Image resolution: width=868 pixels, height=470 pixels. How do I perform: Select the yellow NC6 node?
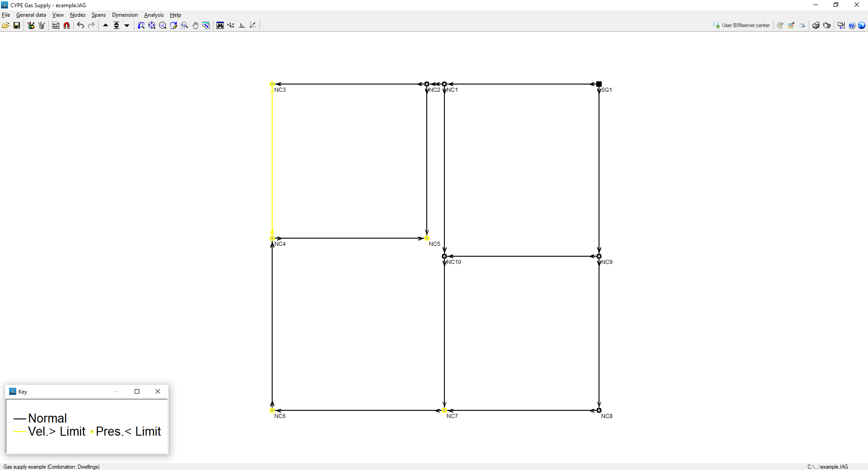tap(272, 410)
